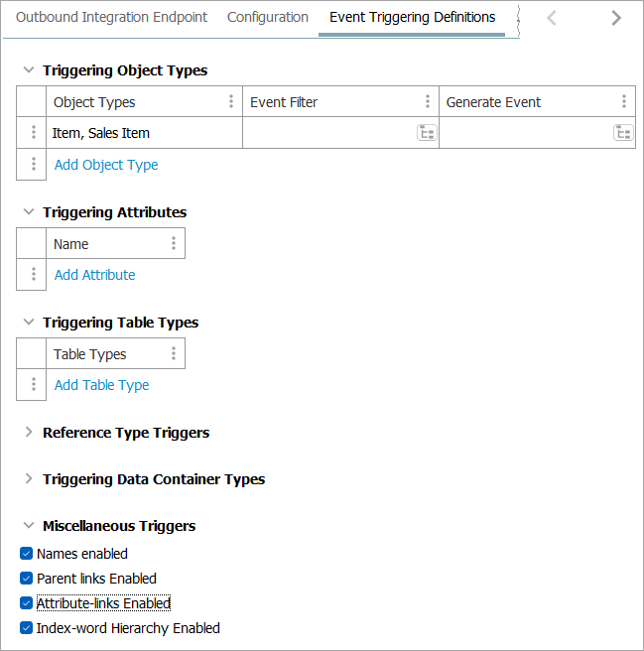
Task: Toggle Parent links Enabled checkbox
Action: [x=27, y=579]
